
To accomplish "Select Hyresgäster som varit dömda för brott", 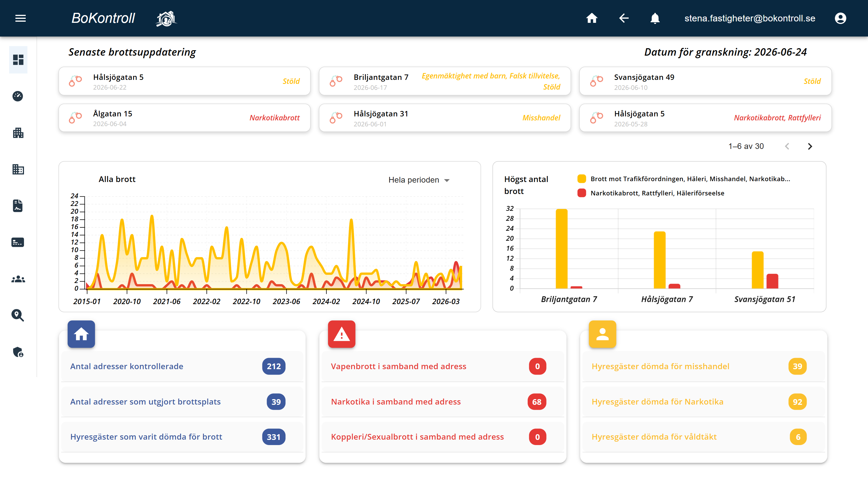I will 182,437.
